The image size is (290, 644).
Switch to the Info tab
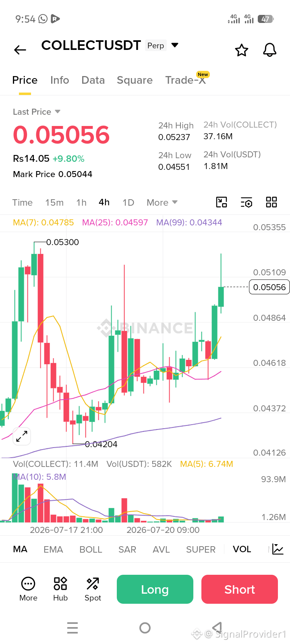click(x=60, y=80)
